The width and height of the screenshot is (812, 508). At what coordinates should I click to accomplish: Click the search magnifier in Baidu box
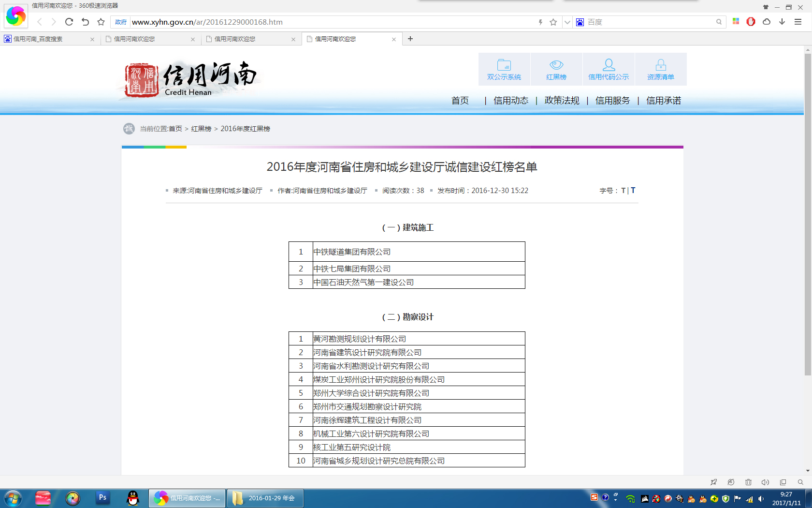[x=719, y=22]
